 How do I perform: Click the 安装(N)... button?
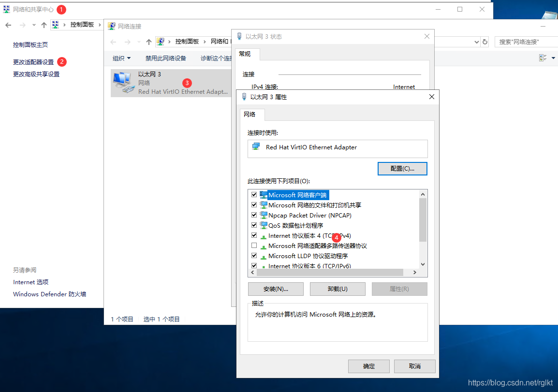tap(276, 289)
